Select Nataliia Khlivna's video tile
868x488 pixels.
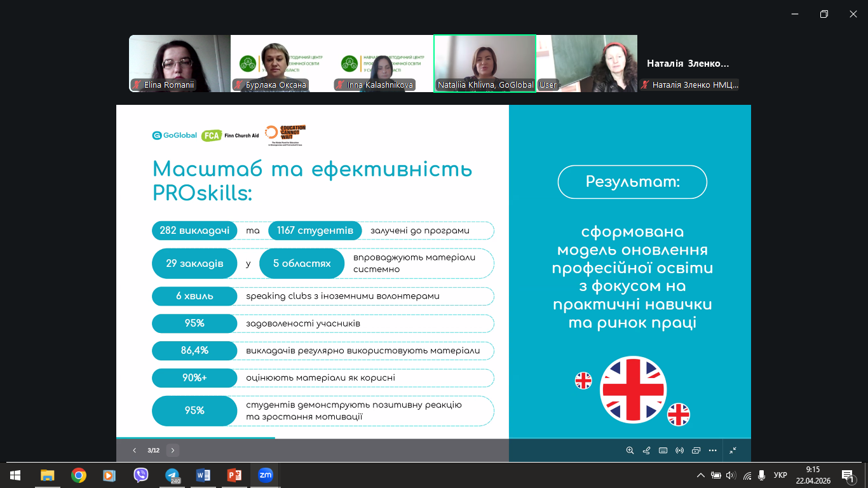click(485, 64)
